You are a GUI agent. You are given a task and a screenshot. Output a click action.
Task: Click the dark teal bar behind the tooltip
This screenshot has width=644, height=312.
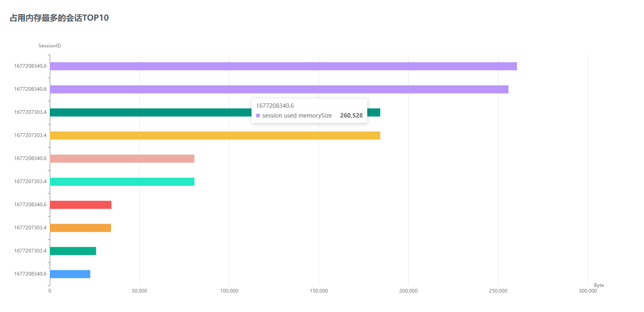pyautogui.click(x=150, y=112)
